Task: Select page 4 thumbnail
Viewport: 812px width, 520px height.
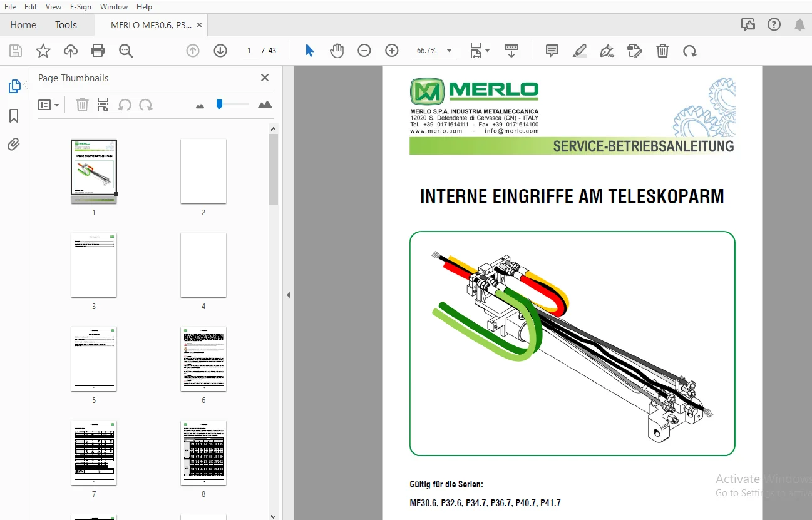Action: (x=203, y=265)
